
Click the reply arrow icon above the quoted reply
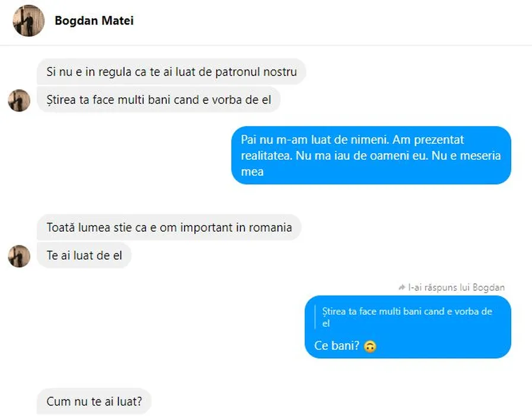coord(402,288)
